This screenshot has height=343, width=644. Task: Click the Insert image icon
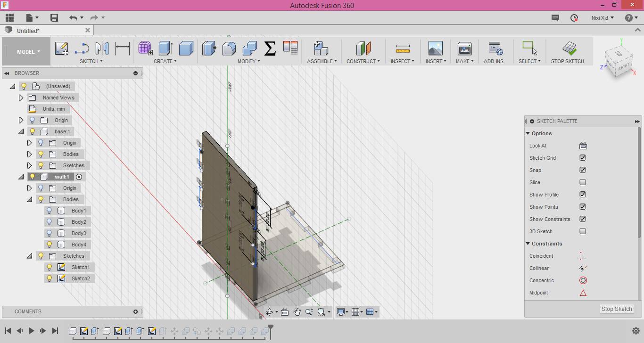[x=435, y=48]
